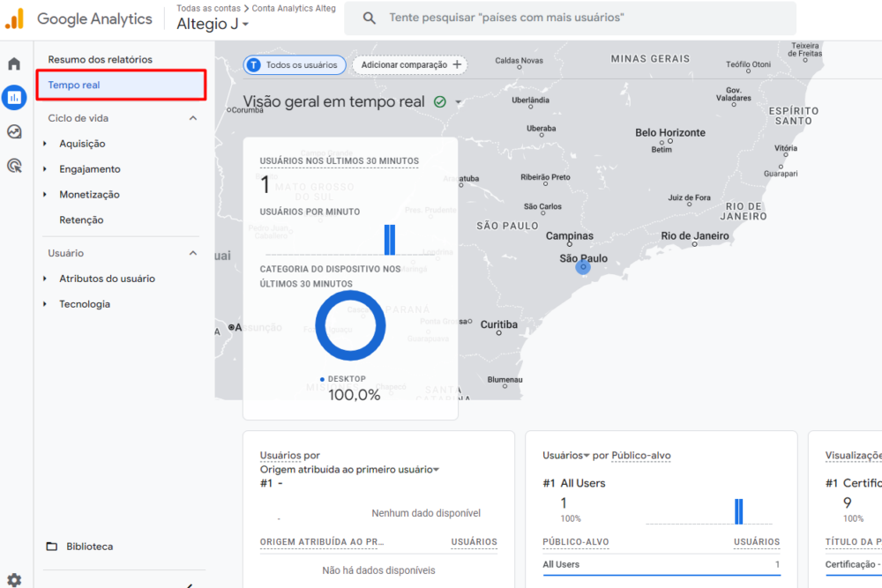This screenshot has width=882, height=588.
Task: Collapse the Usuário section
Action: coord(193,253)
